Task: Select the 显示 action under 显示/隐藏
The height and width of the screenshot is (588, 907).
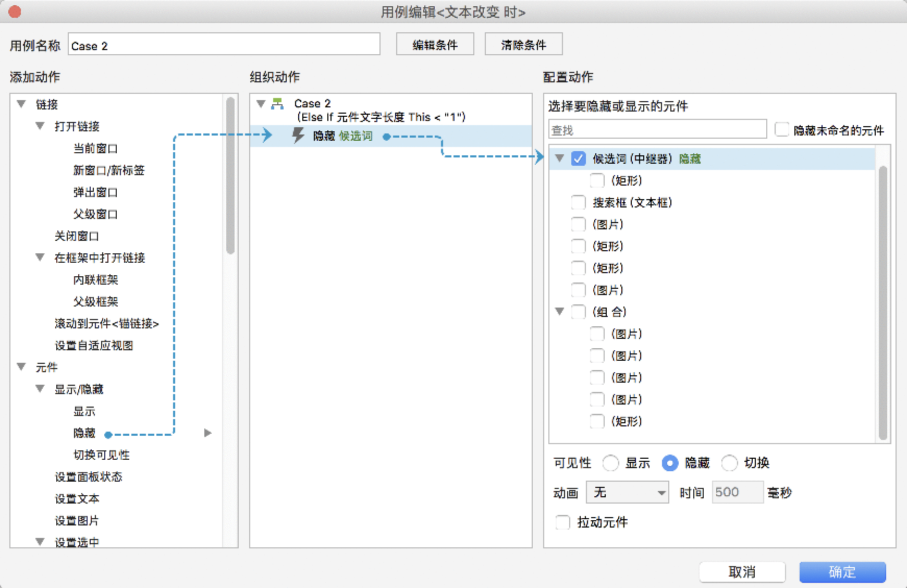Action: pyautogui.click(x=84, y=411)
